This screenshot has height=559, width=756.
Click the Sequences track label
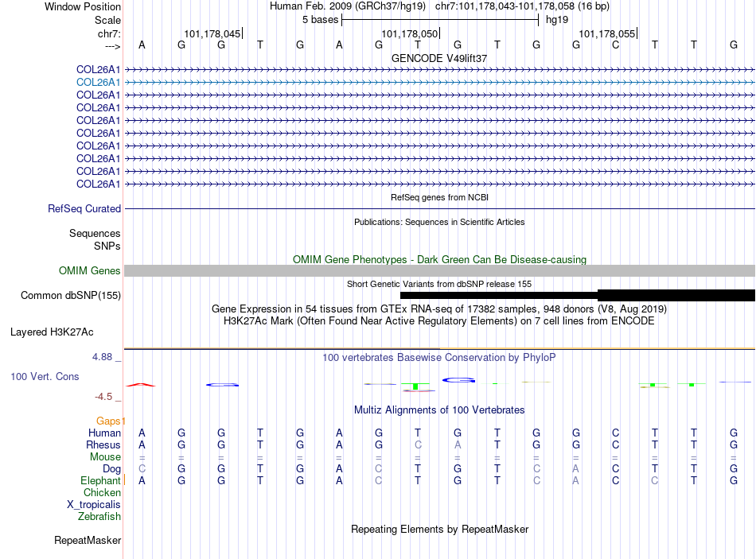tap(95, 233)
